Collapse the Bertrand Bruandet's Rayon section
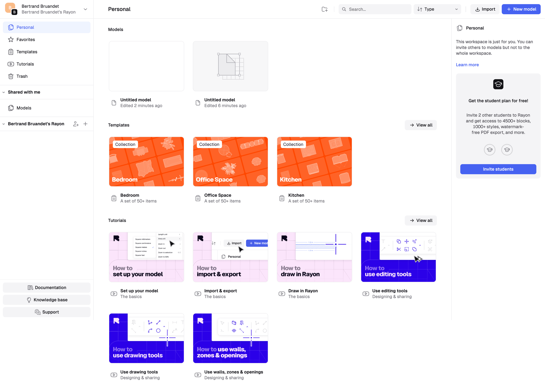The image size is (545, 392). pos(4,124)
